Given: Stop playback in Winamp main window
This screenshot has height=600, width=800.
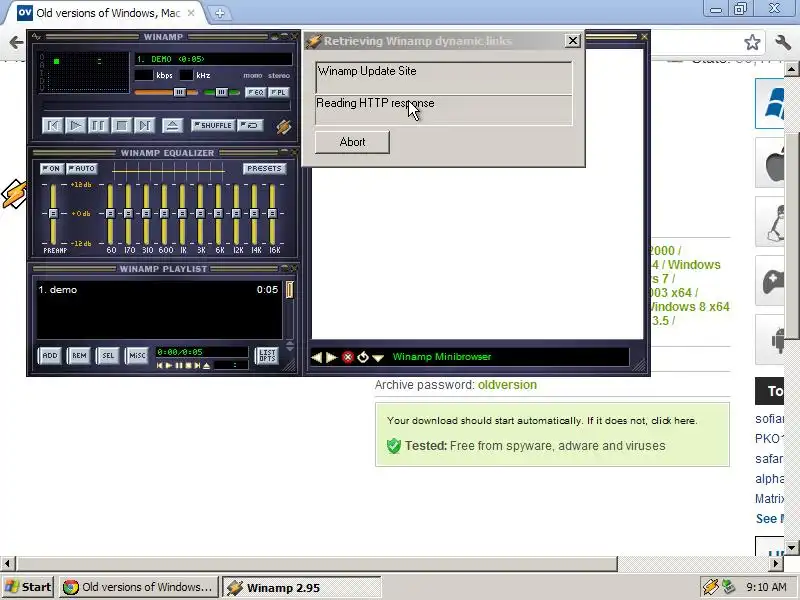Looking at the screenshot, I should (121, 126).
